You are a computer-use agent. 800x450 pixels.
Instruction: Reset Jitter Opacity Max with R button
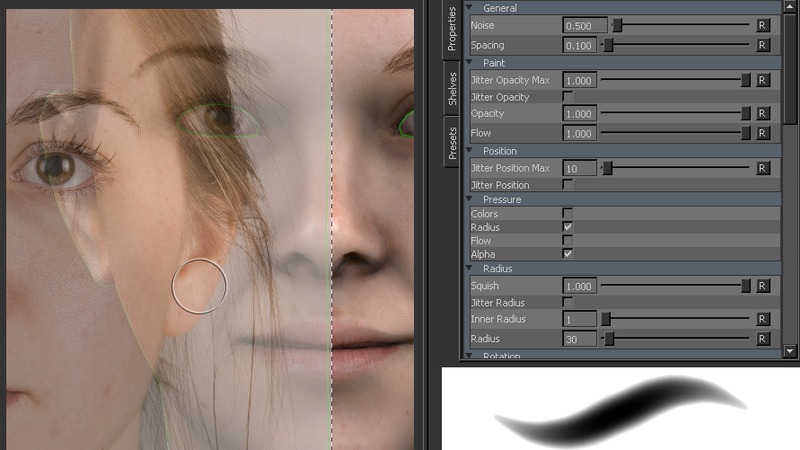[x=763, y=80]
